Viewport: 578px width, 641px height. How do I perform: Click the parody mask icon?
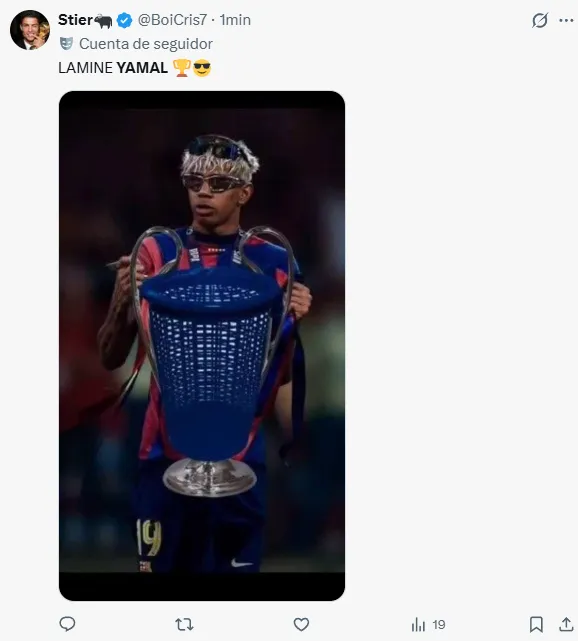66,43
